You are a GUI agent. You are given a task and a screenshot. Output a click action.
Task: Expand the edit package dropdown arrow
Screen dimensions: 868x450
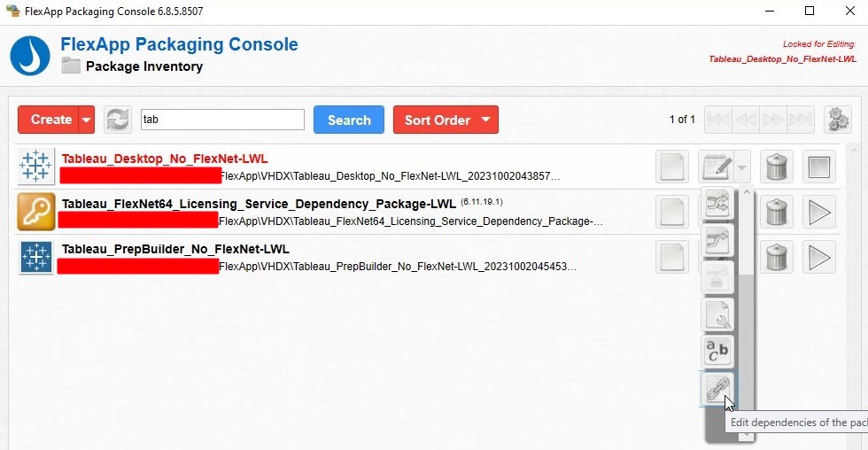tap(742, 167)
